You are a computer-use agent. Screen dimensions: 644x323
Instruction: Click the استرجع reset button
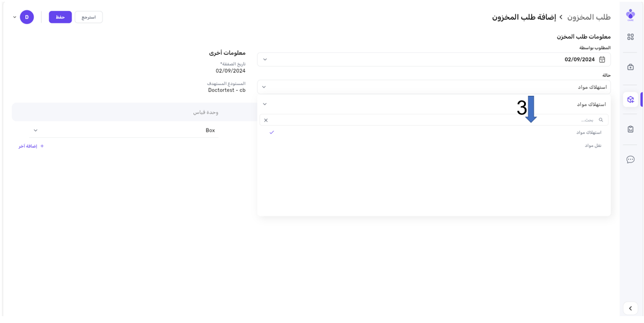pyautogui.click(x=88, y=17)
